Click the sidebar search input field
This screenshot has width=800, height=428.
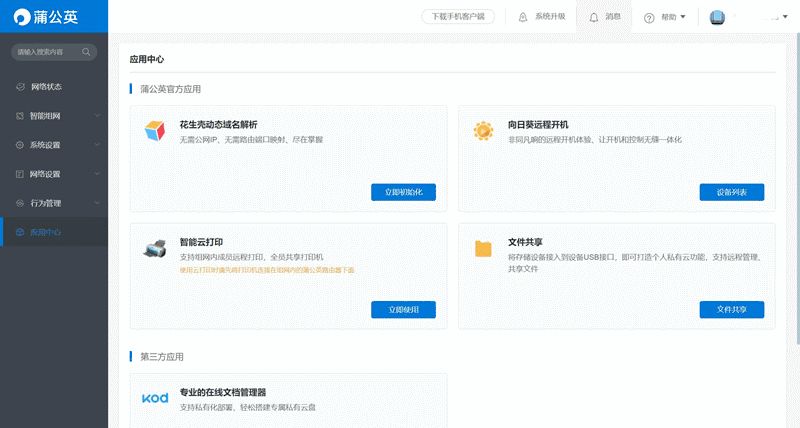coord(54,52)
